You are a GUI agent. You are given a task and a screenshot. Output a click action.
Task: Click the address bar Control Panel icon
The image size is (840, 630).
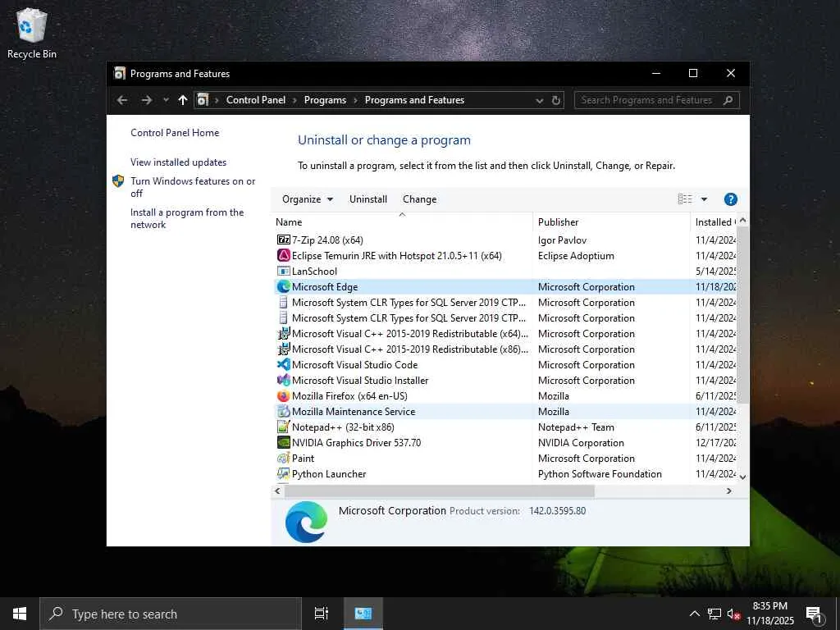pos(203,100)
